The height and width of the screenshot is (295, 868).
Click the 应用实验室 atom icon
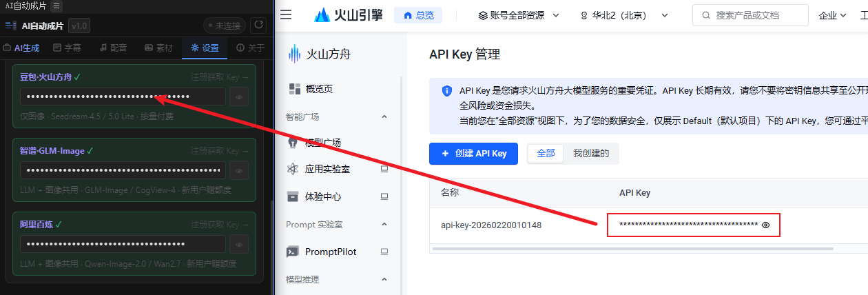point(293,169)
